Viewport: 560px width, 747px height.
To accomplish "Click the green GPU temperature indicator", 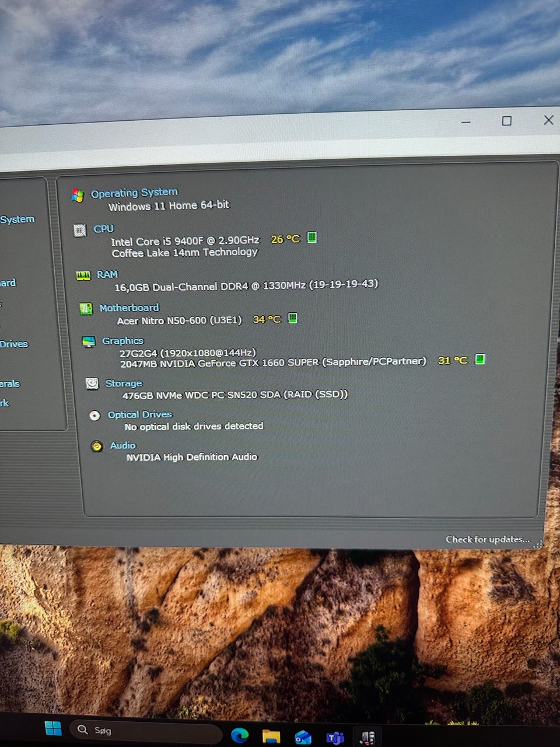I will [x=480, y=359].
